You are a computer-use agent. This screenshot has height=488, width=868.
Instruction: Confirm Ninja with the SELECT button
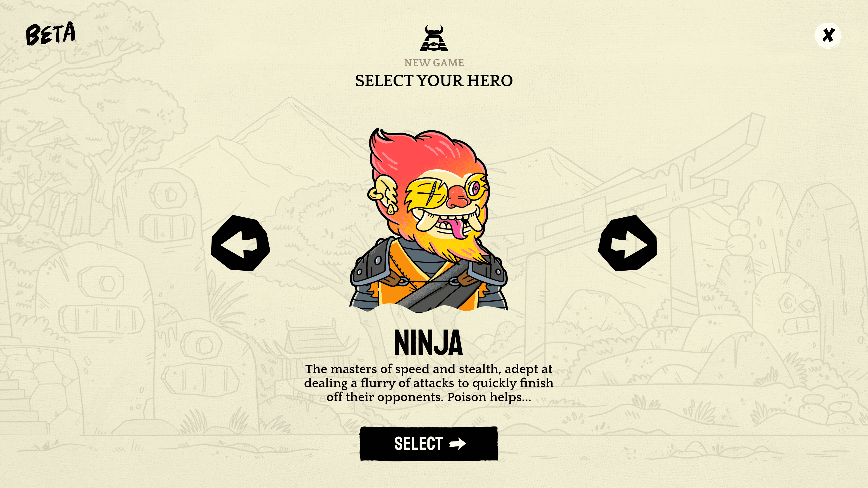tap(429, 443)
